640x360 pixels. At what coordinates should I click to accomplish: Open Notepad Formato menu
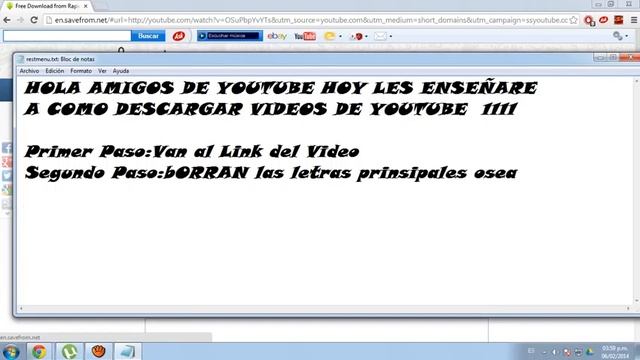[x=81, y=71]
